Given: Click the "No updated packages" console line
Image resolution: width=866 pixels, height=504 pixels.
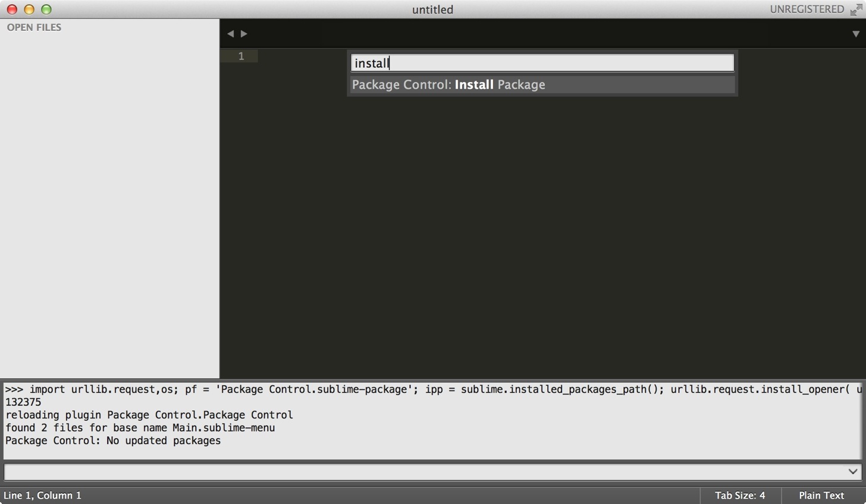Looking at the screenshot, I should point(113,440).
